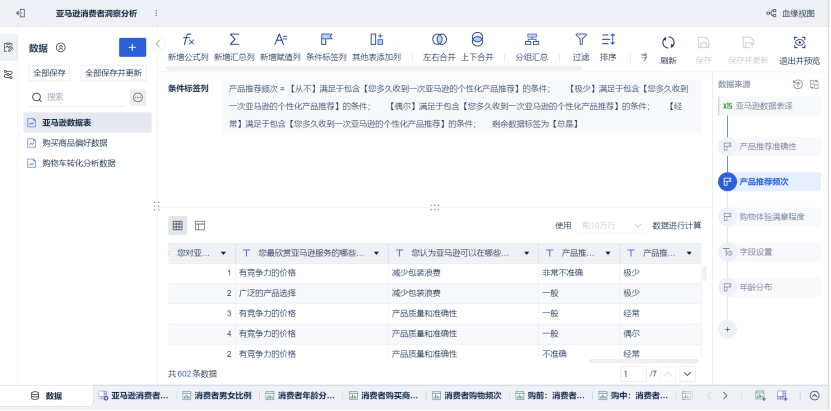
Task: Open the 消费者购买商... tab
Action: click(384, 396)
